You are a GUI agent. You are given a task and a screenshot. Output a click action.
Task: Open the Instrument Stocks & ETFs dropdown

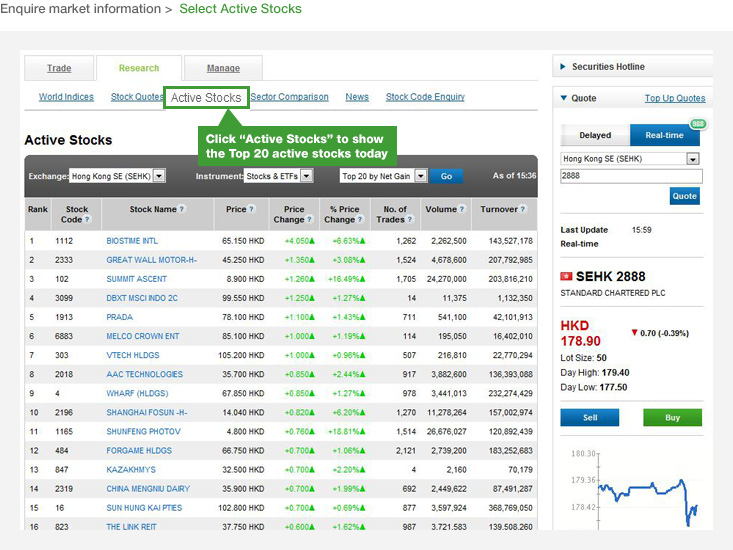point(307,176)
